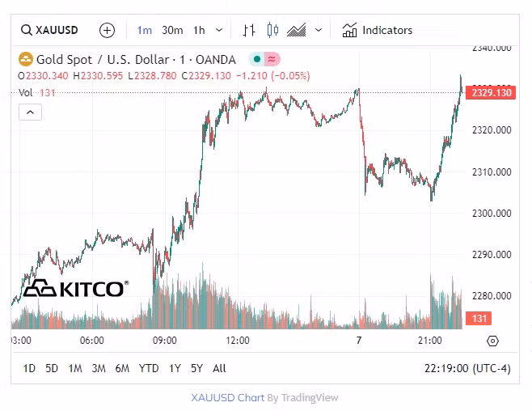Select the 1m timeframe
Image resolution: width=532 pixels, height=411 pixels.
pyautogui.click(x=144, y=31)
